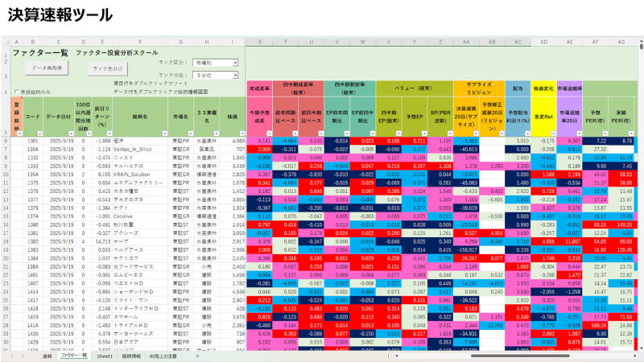644x362 pixels.
Task: Open filter arrow on 株価 column
Action: [x=242, y=133]
